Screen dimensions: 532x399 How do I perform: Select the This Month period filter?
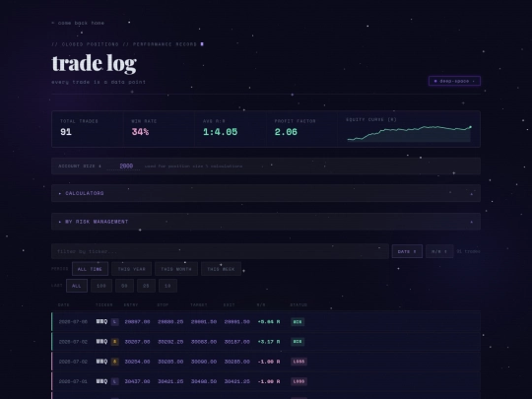[x=176, y=269]
